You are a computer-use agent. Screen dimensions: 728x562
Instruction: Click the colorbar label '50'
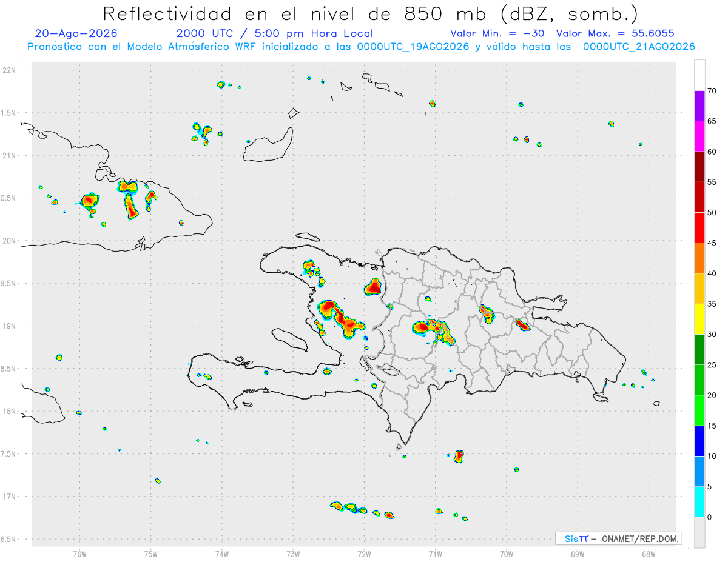712,213
